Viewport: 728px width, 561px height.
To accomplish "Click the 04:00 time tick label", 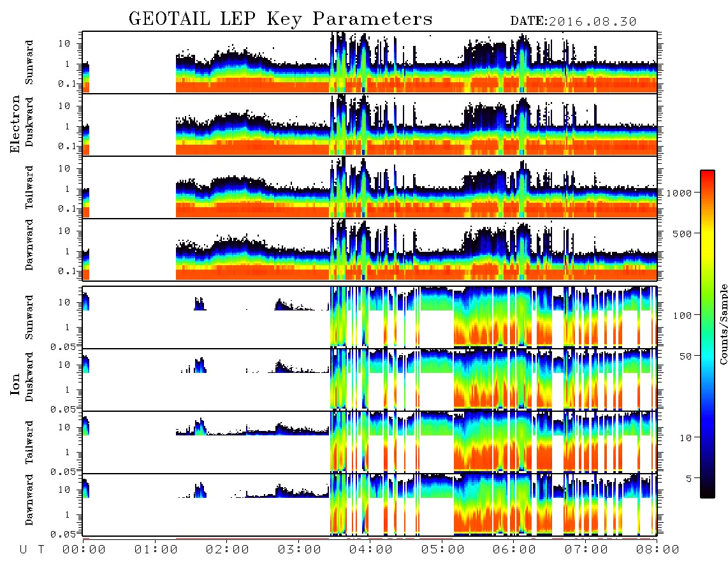I will point(370,550).
